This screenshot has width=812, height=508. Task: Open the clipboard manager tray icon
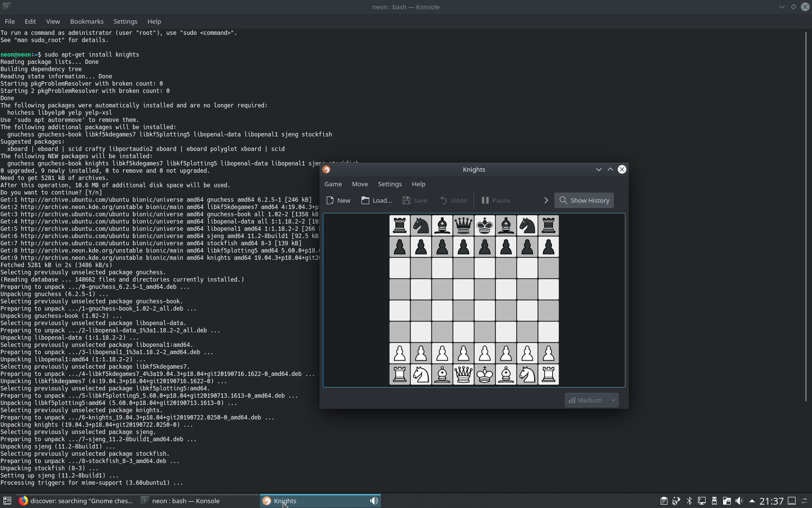tap(664, 501)
